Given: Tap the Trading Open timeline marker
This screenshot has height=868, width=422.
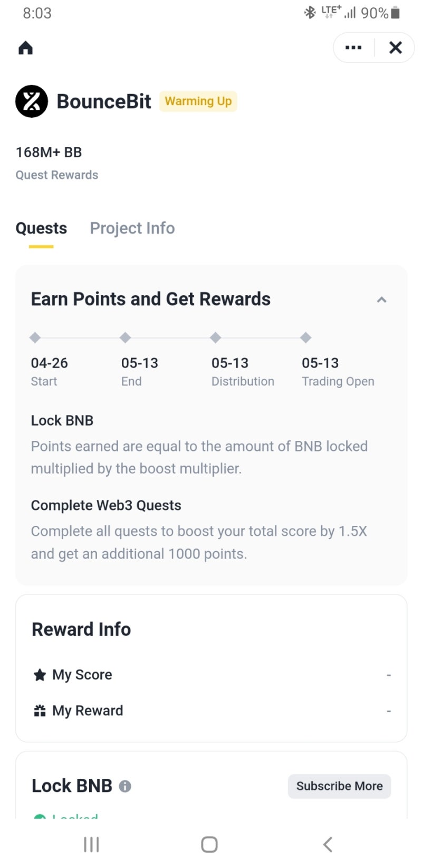Looking at the screenshot, I should point(305,337).
